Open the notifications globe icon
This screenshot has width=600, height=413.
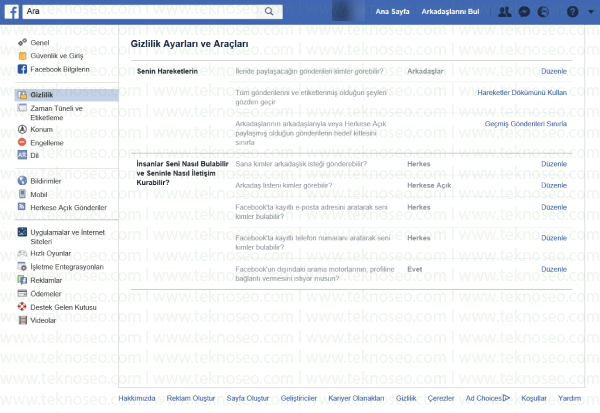543,12
